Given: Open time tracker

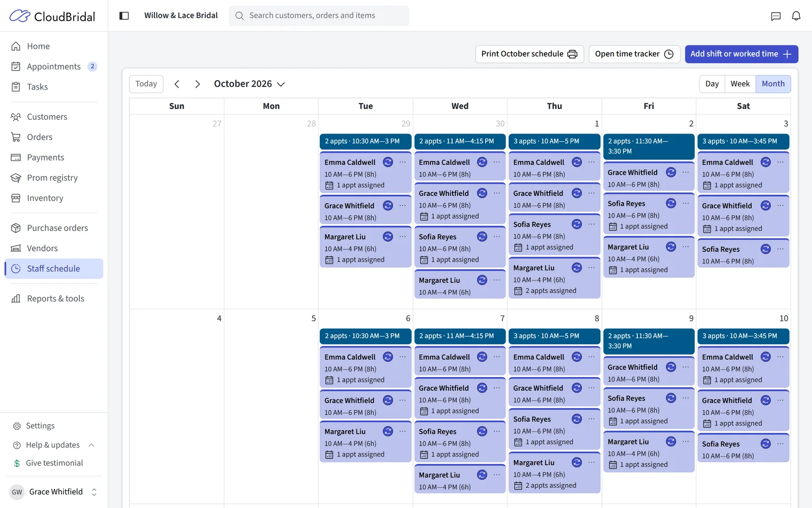Looking at the screenshot, I should [x=634, y=54].
